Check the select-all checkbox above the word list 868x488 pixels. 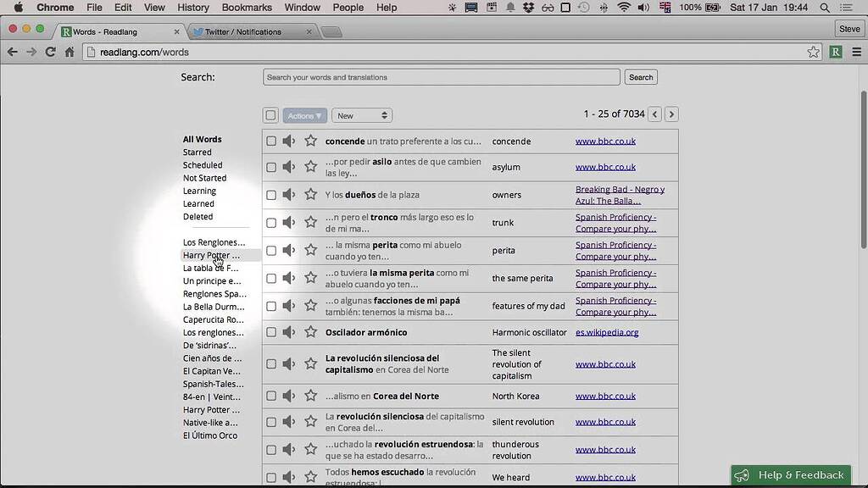(270, 115)
